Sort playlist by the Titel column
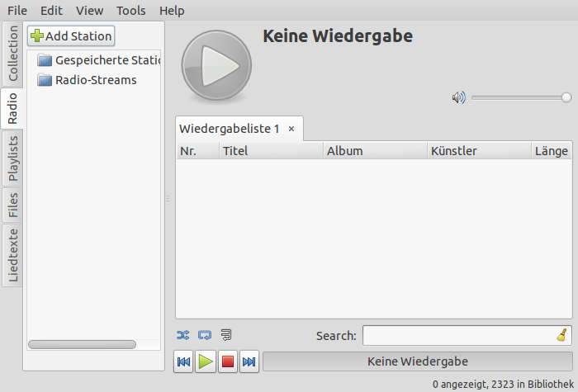 [x=270, y=151]
